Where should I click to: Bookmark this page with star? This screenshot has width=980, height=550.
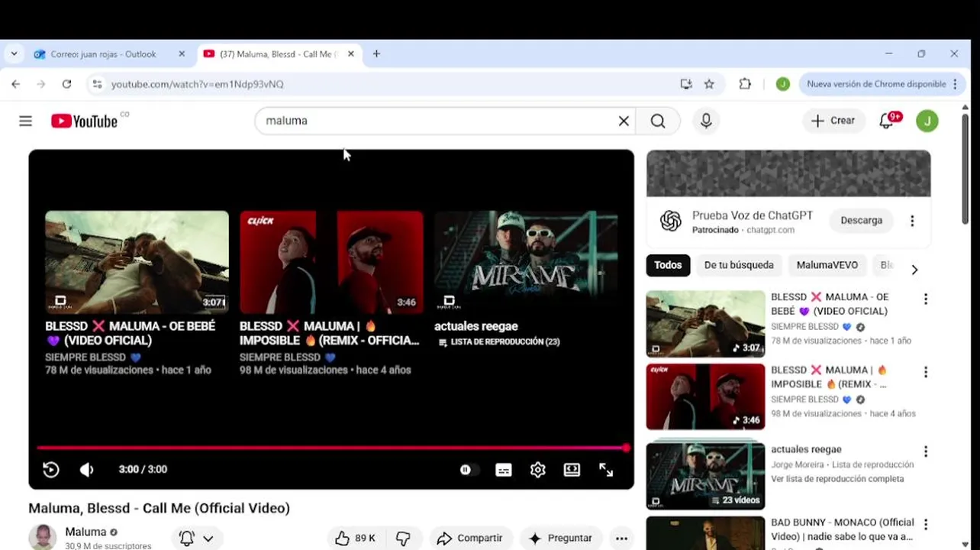click(709, 84)
